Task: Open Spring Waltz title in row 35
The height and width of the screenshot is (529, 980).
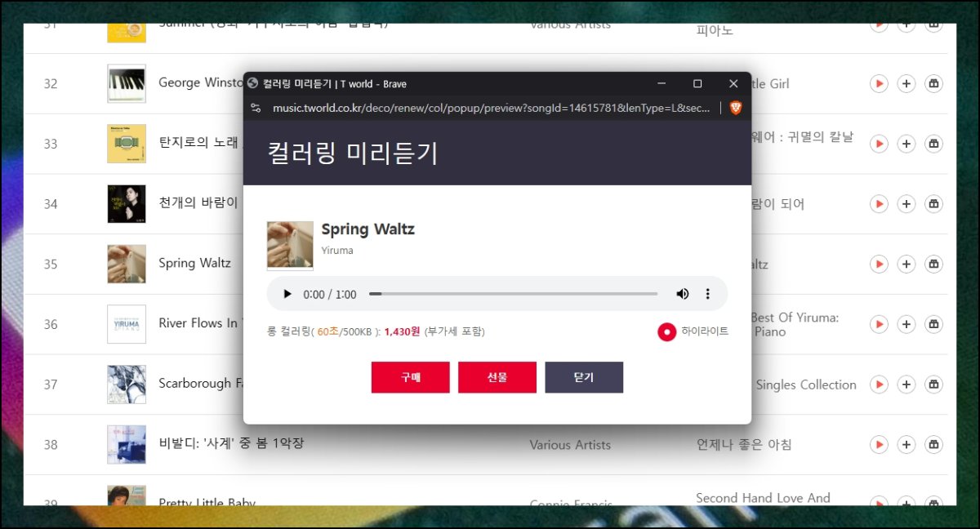Action: 194,263
